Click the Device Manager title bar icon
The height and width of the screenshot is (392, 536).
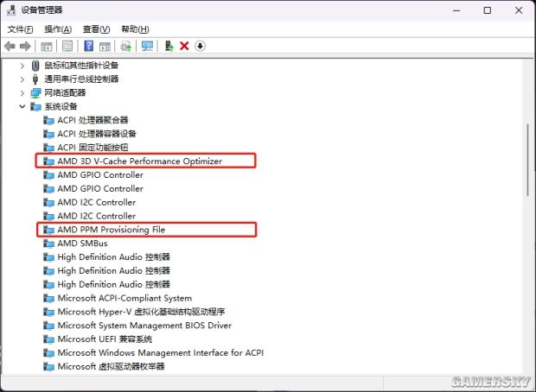point(11,9)
